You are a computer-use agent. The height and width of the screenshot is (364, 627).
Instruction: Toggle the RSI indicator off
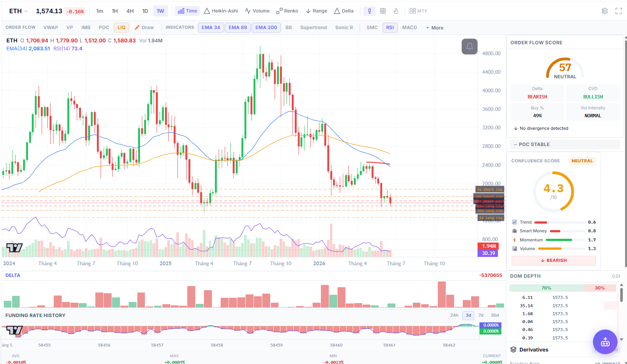[x=390, y=28]
